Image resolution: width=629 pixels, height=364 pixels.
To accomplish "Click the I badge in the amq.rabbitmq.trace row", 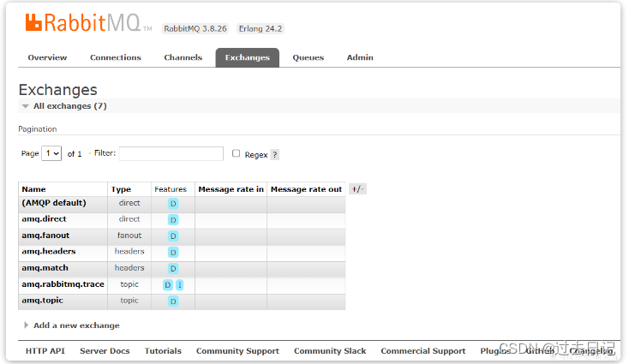I will 179,285.
